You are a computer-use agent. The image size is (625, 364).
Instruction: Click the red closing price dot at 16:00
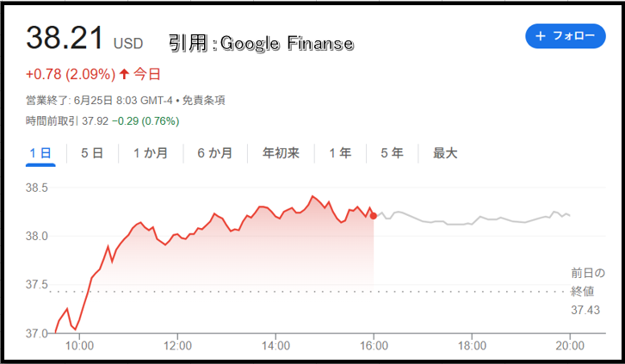[374, 216]
